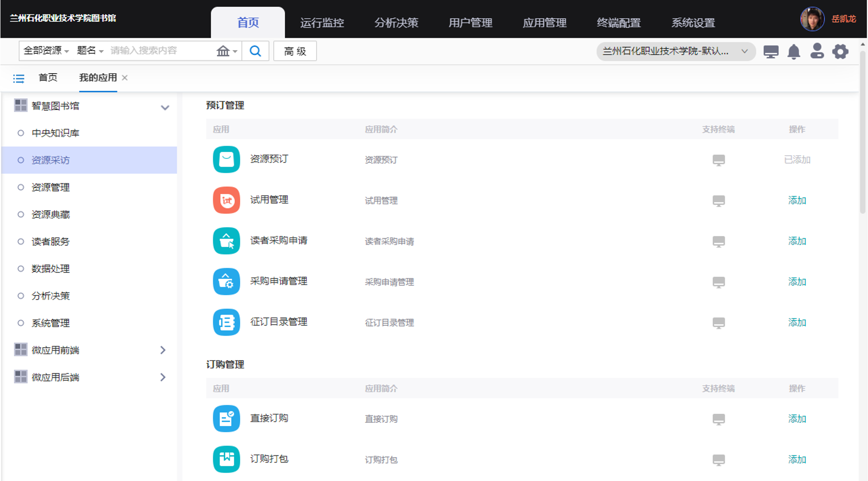Click the settings gear icon

840,52
